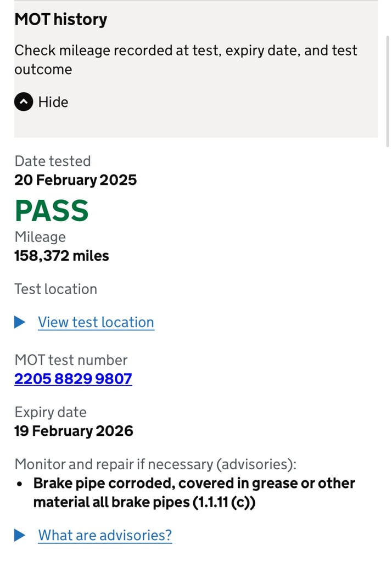Expand the View test location details
The image size is (392, 562).
click(x=96, y=322)
